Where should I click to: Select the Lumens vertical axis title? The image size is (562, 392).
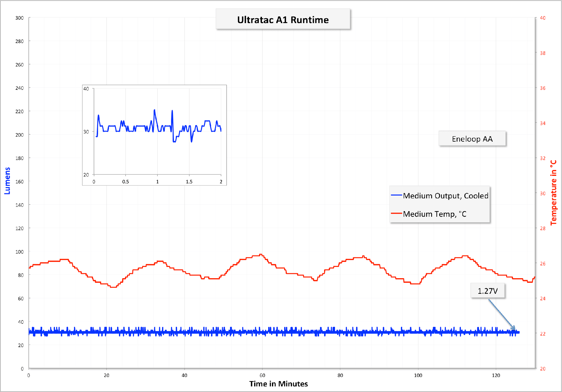pyautogui.click(x=7, y=181)
